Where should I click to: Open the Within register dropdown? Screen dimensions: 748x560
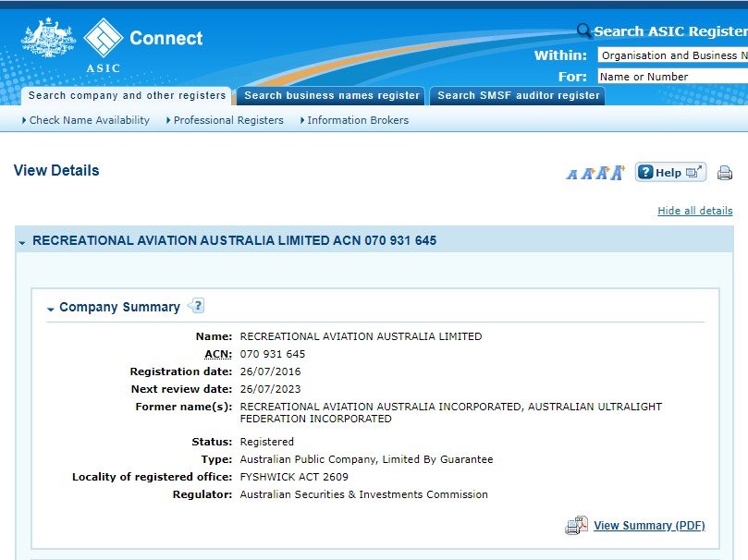(672, 55)
